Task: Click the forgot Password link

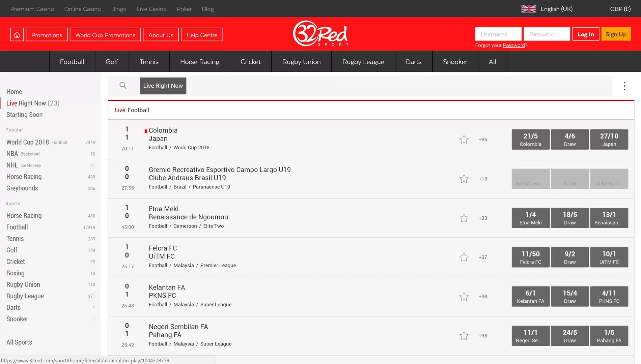Action: click(514, 45)
